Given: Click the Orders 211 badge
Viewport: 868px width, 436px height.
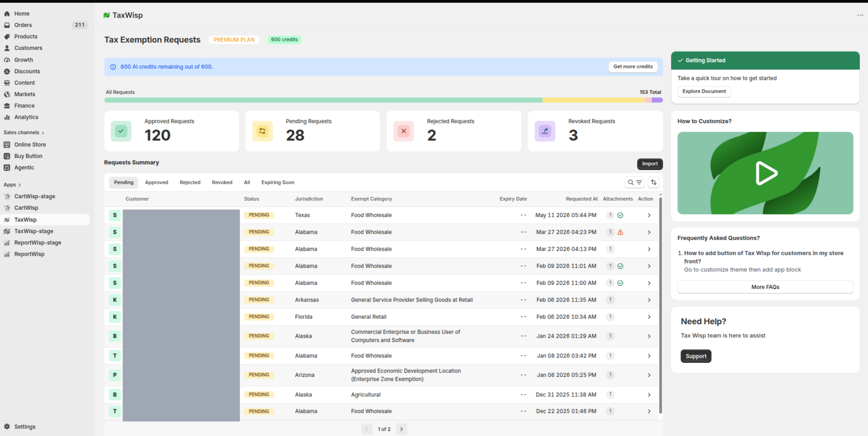Looking at the screenshot, I should [x=79, y=25].
